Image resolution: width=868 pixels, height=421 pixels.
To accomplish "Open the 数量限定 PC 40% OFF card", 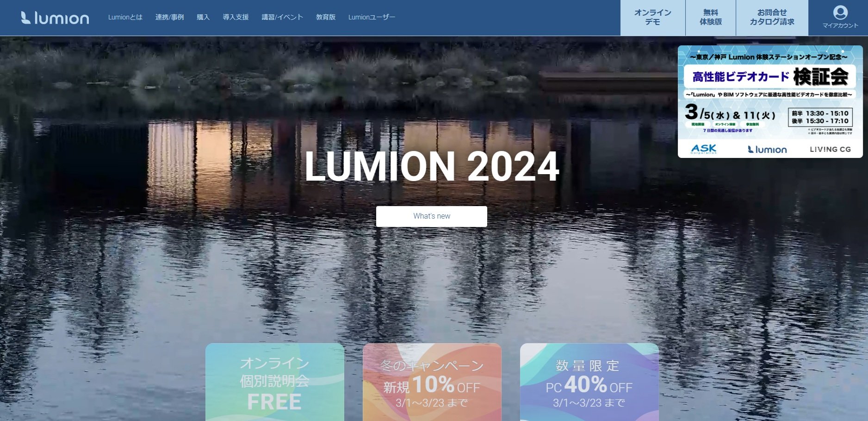I will (x=589, y=382).
